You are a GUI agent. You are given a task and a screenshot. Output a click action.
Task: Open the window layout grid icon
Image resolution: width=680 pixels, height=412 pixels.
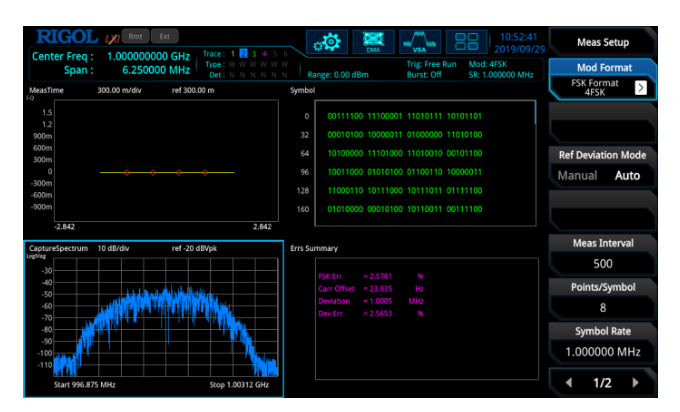(466, 42)
